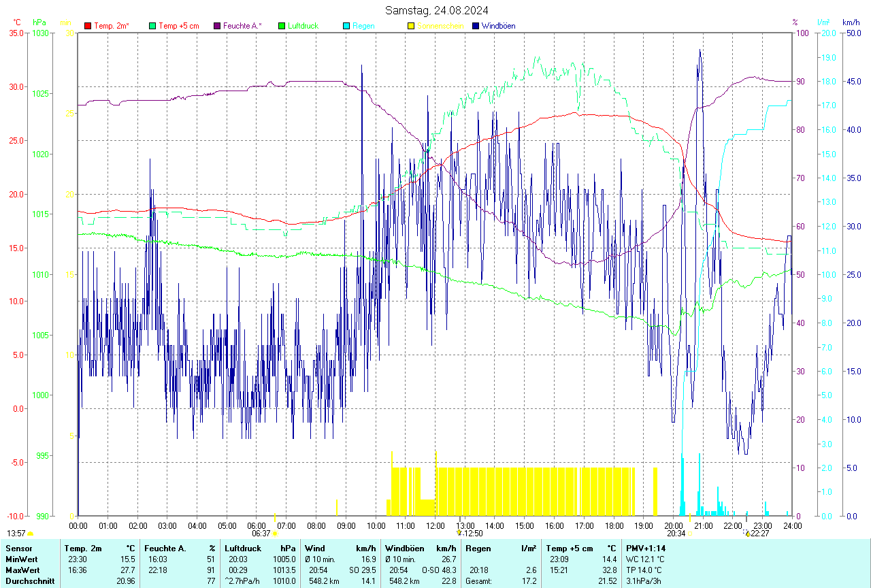Select the 'Luftdruck' legend label
Screen dimensions: 871x588
click(303, 26)
